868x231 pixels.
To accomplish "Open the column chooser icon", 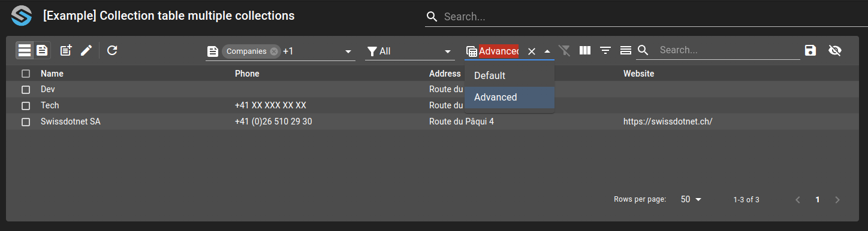I will pyautogui.click(x=585, y=50).
